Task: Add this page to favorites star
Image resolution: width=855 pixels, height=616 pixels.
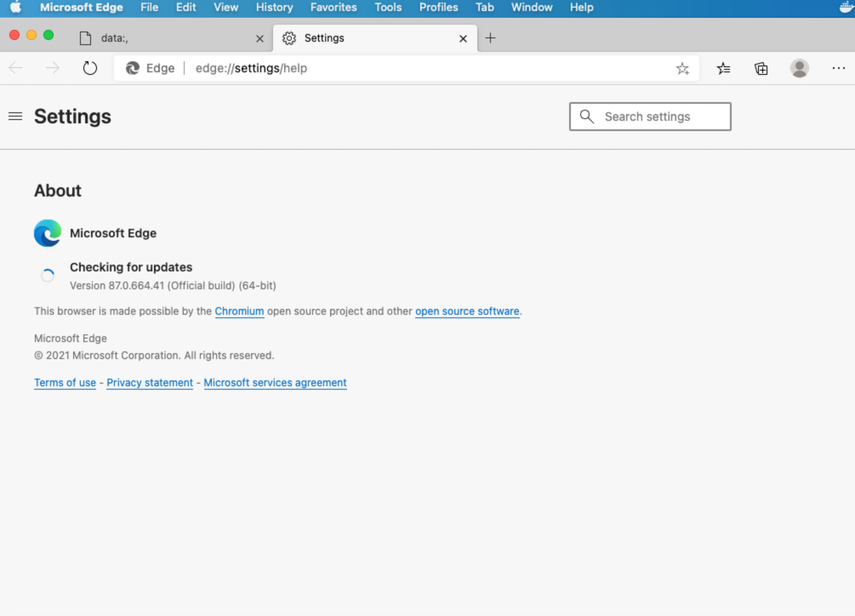Action: coord(682,68)
